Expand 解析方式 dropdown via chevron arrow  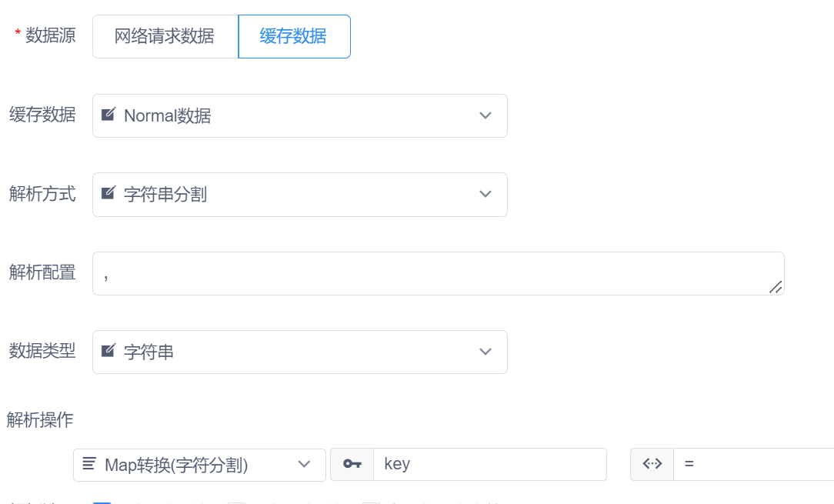click(485, 194)
